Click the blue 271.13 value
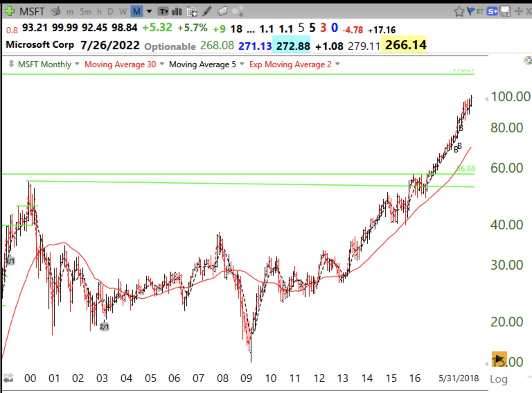This screenshot has width=532, height=393. [x=255, y=46]
